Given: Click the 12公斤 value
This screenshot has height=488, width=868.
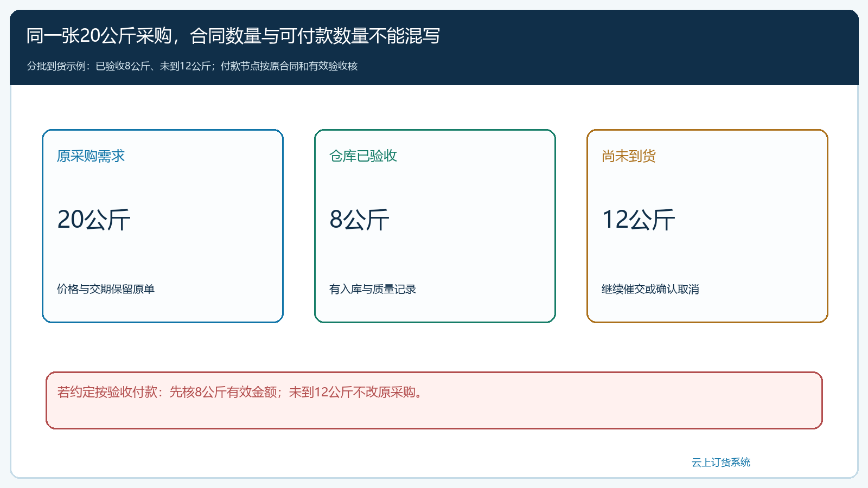Looking at the screenshot, I should (639, 220).
